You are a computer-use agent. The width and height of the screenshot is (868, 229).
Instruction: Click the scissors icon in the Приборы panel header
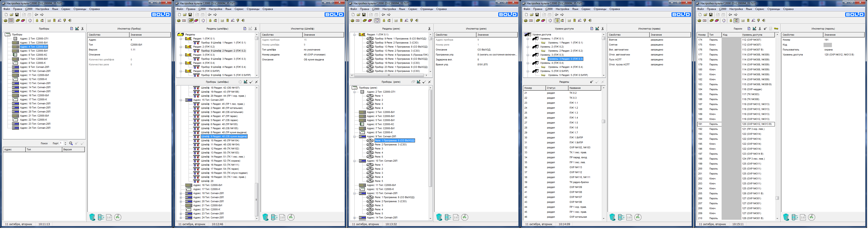click(x=82, y=29)
